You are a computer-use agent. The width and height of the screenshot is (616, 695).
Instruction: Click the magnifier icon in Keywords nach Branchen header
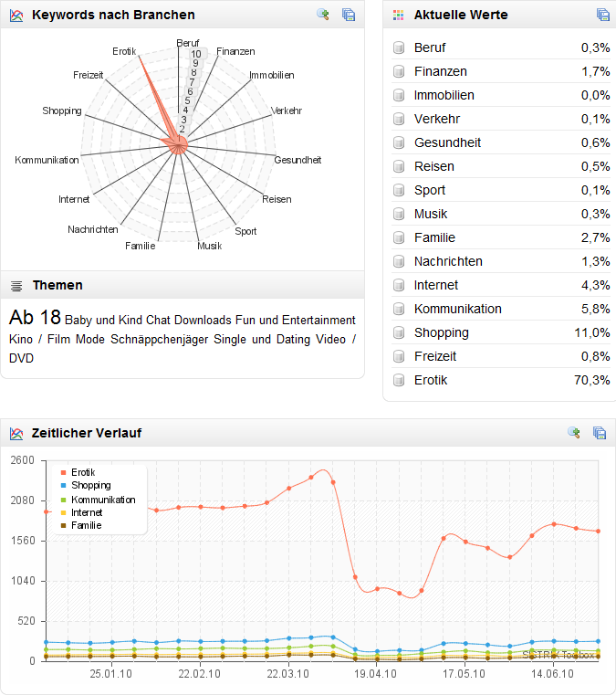(322, 14)
